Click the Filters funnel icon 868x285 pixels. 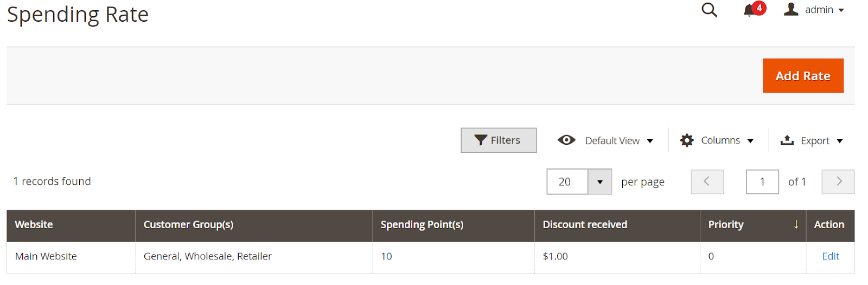click(x=481, y=140)
